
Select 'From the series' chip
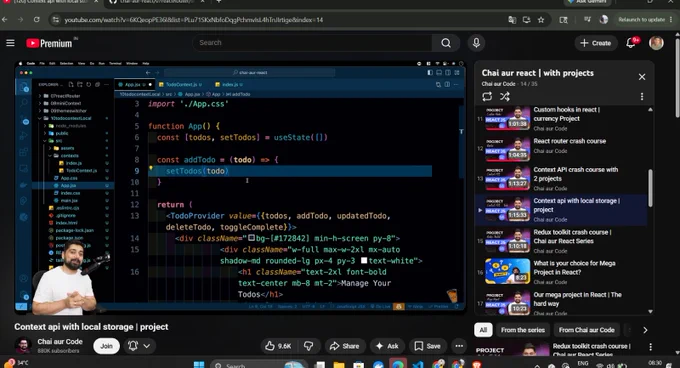coord(523,330)
